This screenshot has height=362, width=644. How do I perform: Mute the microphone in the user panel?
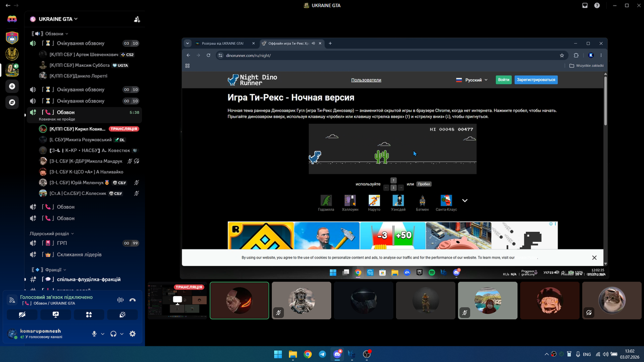[x=94, y=334]
